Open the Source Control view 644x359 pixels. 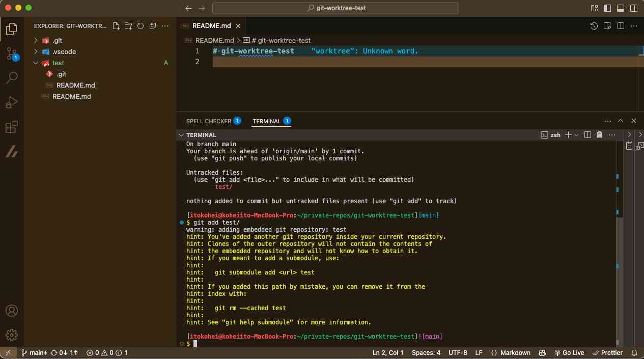point(11,52)
